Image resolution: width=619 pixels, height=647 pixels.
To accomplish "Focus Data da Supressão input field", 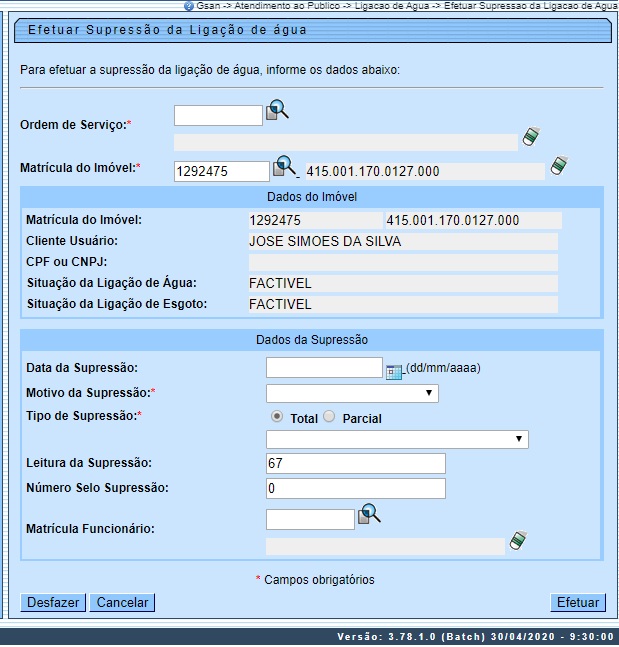I will point(324,368).
